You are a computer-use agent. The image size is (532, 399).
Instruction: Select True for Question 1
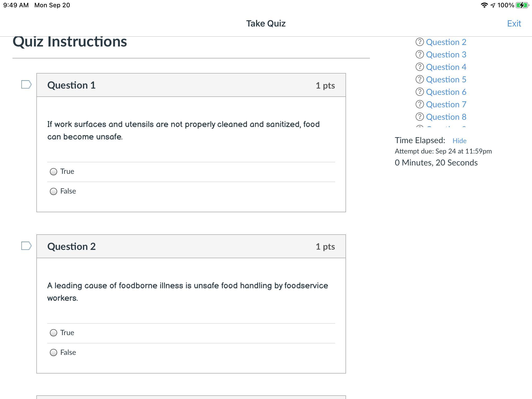(x=54, y=172)
